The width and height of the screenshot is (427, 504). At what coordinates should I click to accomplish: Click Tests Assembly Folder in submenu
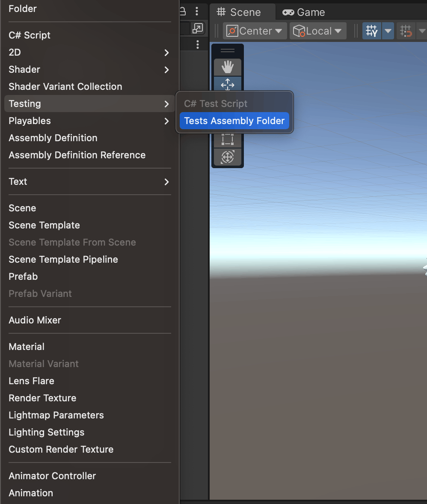[x=234, y=121]
